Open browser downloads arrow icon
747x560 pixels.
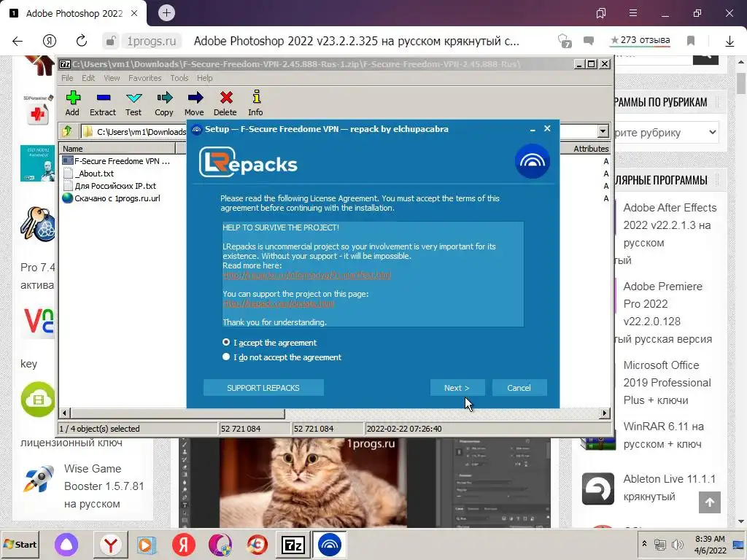[x=729, y=42]
